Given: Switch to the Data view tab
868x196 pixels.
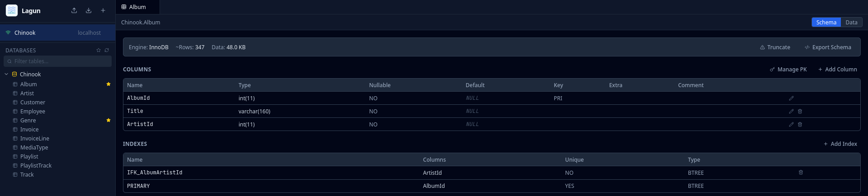Looking at the screenshot, I should (851, 22).
